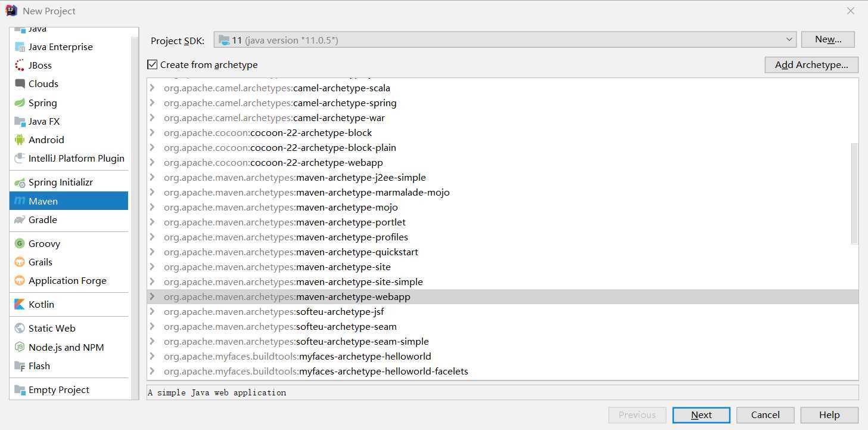
Task: Select Gradle project type
Action: point(69,219)
